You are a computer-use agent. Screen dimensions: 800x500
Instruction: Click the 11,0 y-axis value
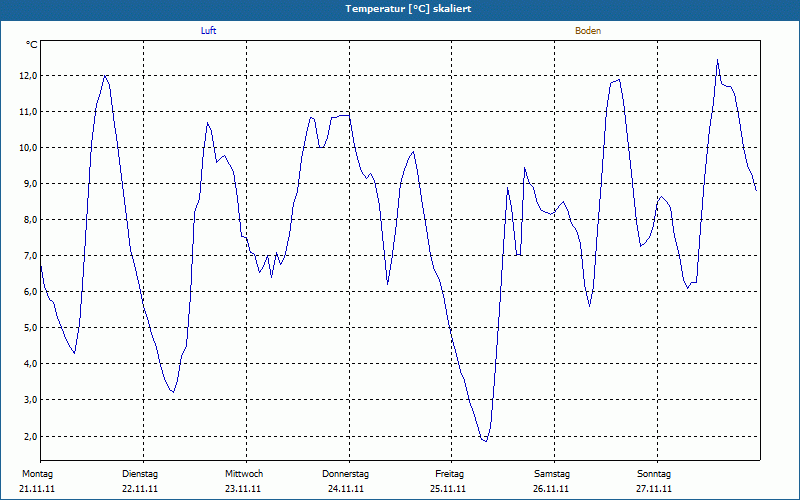(28, 111)
